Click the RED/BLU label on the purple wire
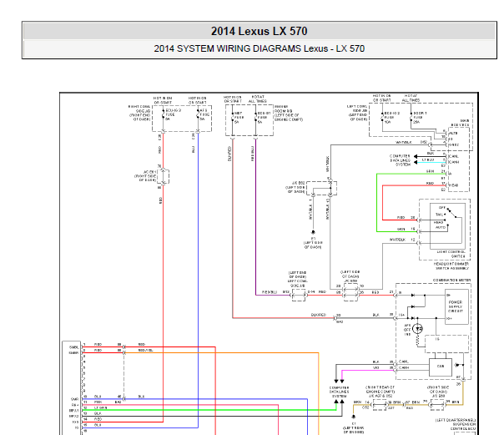The height and width of the screenshot is (435, 504). click(x=270, y=292)
